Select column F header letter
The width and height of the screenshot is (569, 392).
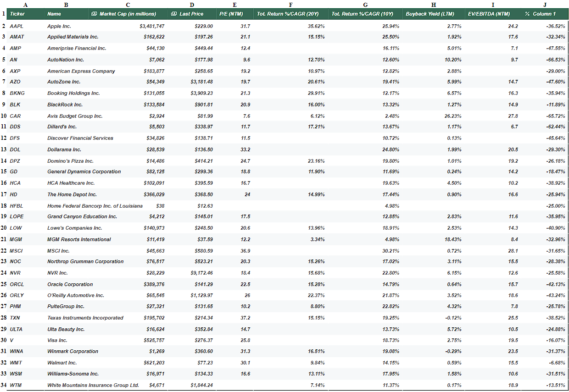[x=291, y=4]
